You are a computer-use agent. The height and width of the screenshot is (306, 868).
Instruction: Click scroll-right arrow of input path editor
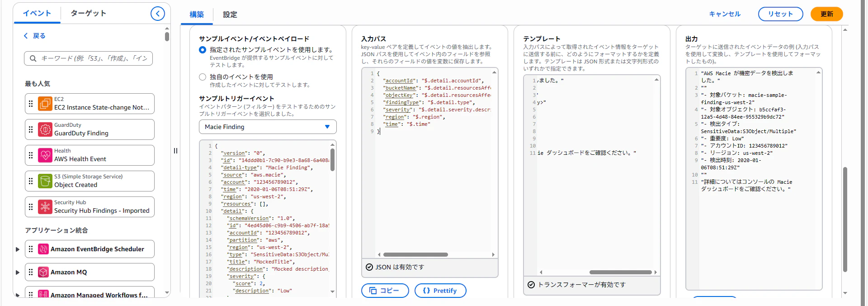point(493,254)
